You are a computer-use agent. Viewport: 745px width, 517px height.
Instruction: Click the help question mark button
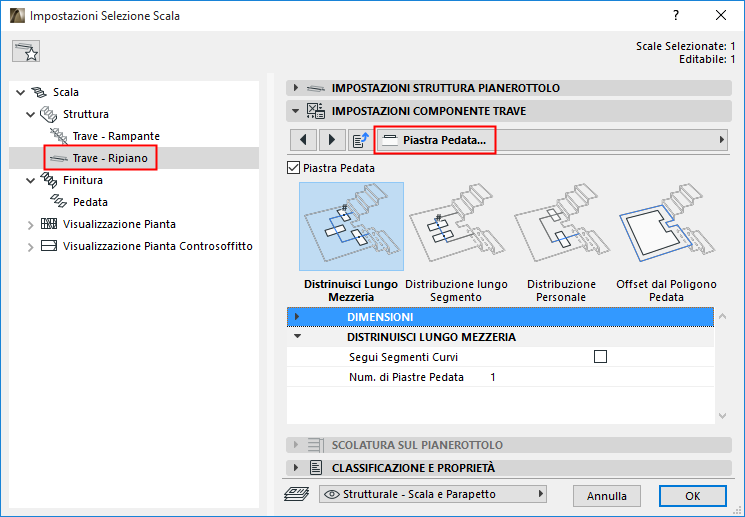tap(676, 15)
